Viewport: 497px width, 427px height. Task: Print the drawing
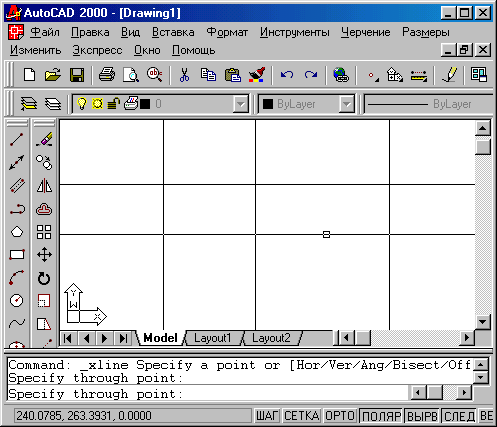tap(107, 74)
